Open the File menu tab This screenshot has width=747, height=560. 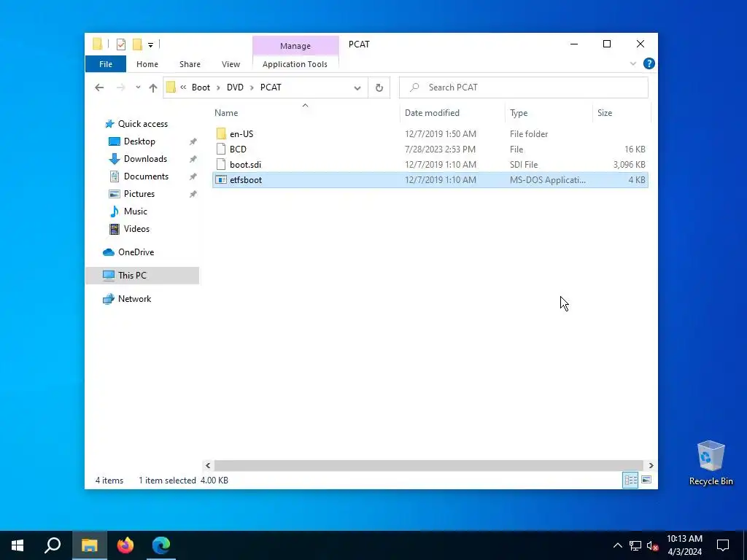[106, 64]
